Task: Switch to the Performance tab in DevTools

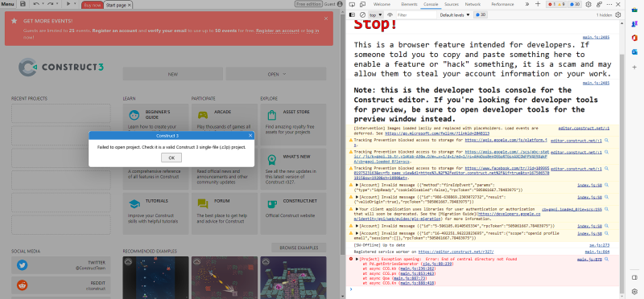Action: pos(502,4)
